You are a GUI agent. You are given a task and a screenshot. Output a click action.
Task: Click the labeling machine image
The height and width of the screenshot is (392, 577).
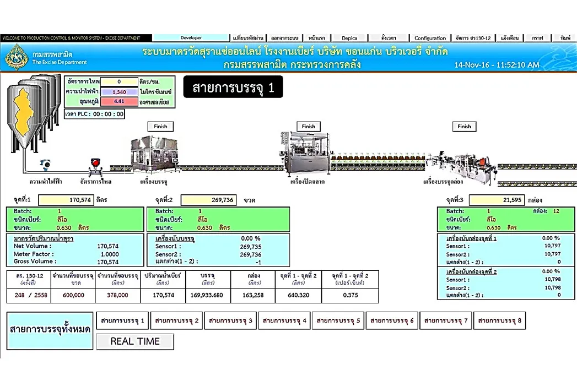[x=305, y=153]
